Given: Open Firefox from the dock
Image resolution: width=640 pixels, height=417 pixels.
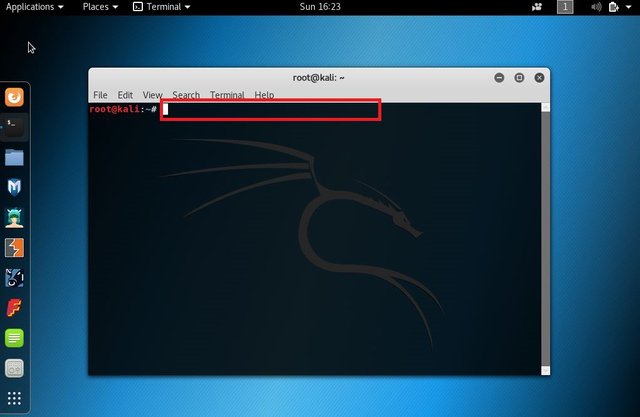Looking at the screenshot, I should (x=14, y=97).
